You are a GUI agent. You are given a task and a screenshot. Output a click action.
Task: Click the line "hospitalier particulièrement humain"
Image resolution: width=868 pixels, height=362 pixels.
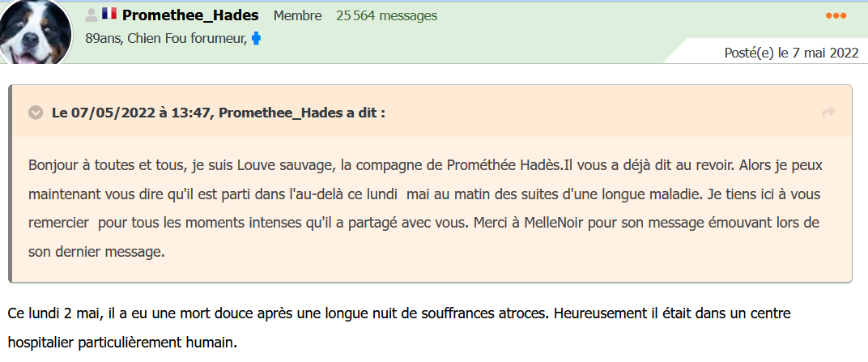point(122,343)
